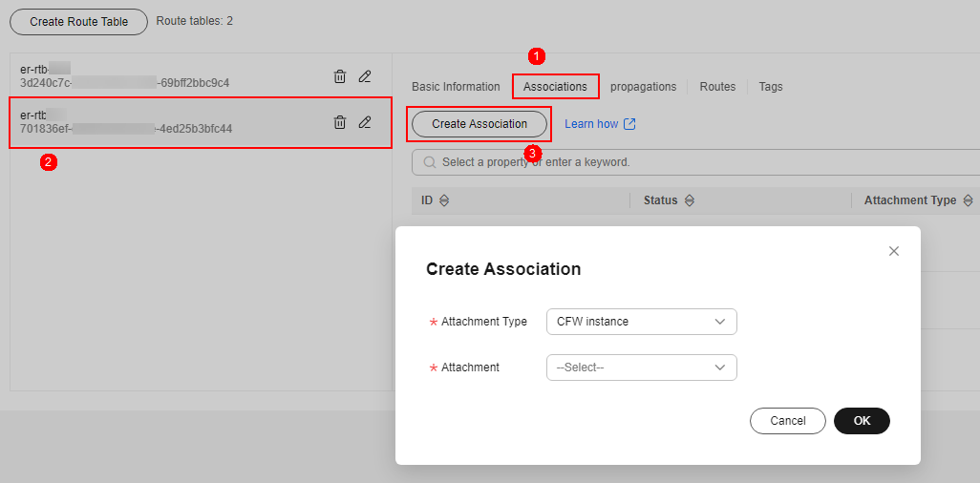Delete the first er-rtb route table
The width and height of the screenshot is (980, 483).
pyautogui.click(x=340, y=76)
